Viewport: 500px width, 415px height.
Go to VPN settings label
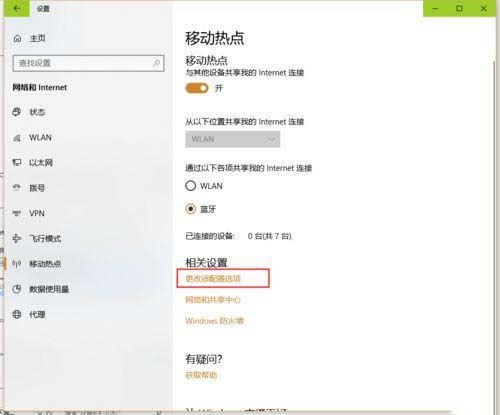[x=37, y=213]
